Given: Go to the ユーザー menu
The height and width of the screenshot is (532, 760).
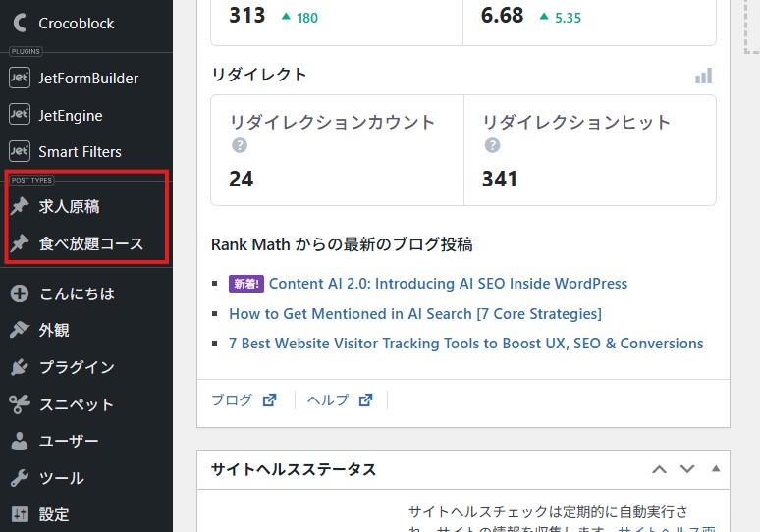Looking at the screenshot, I should (x=69, y=442).
